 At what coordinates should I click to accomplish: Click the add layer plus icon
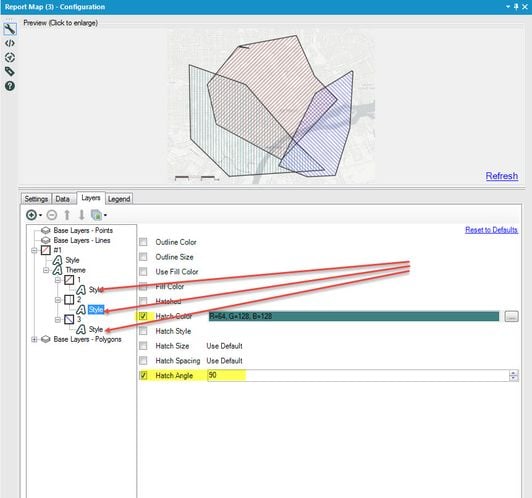point(31,215)
